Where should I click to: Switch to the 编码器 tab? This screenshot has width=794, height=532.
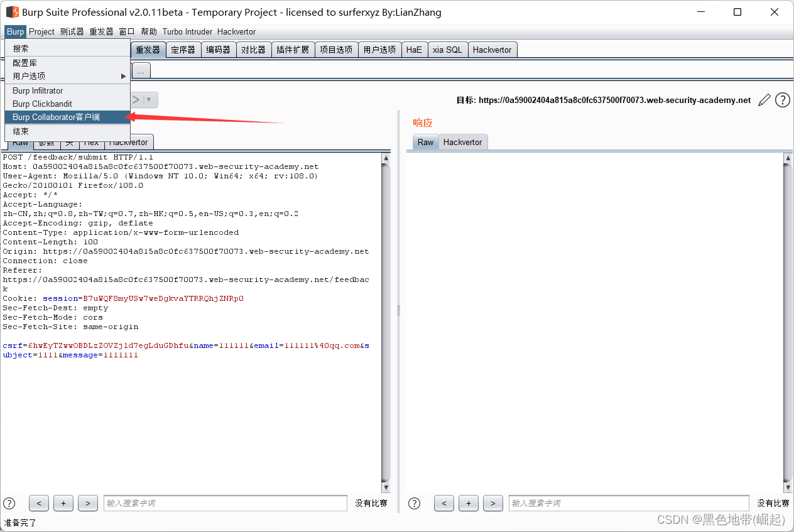point(219,50)
